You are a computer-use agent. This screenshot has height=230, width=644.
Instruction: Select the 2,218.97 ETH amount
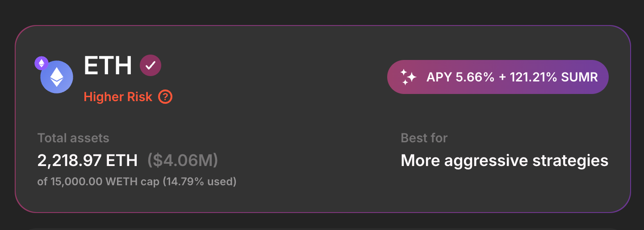pyautogui.click(x=88, y=161)
